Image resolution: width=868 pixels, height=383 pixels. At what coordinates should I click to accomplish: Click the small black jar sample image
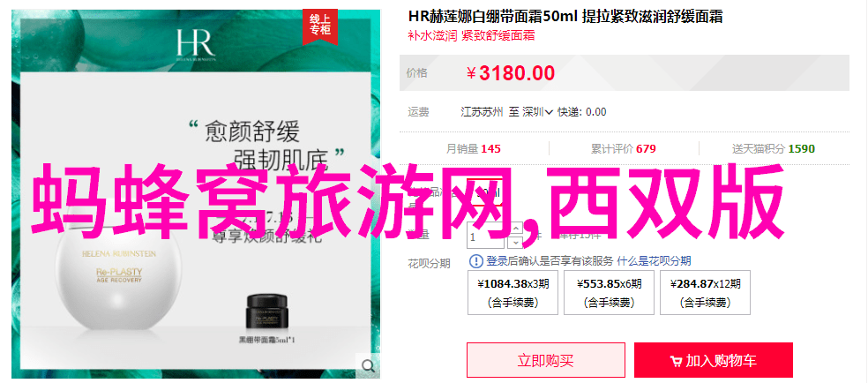click(267, 314)
